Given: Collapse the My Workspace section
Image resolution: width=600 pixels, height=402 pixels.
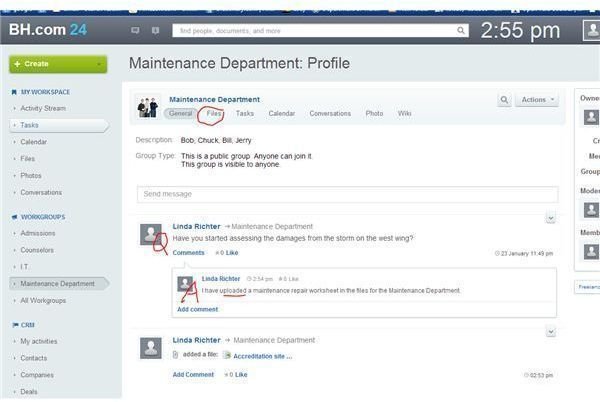Looking at the screenshot, I should pyautogui.click(x=45, y=92).
